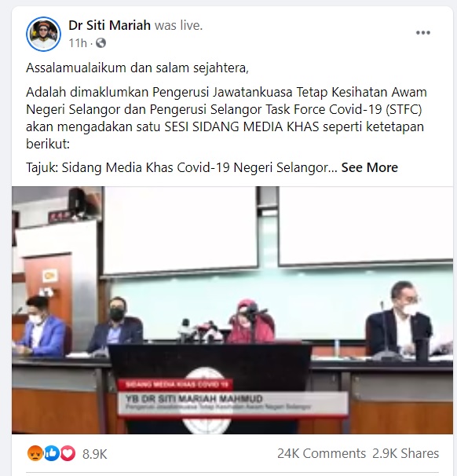Click the public globe privacy icon
The height and width of the screenshot is (476, 457).
101,43
